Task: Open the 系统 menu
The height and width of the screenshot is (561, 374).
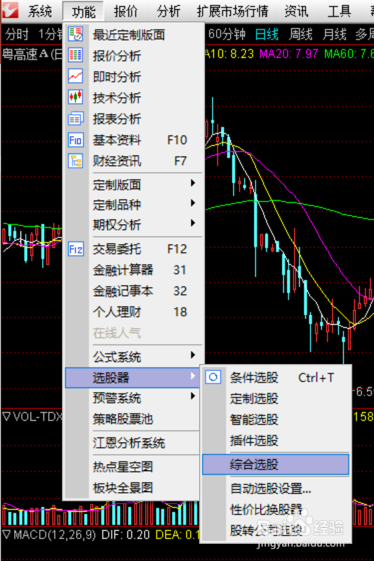Action: [40, 11]
